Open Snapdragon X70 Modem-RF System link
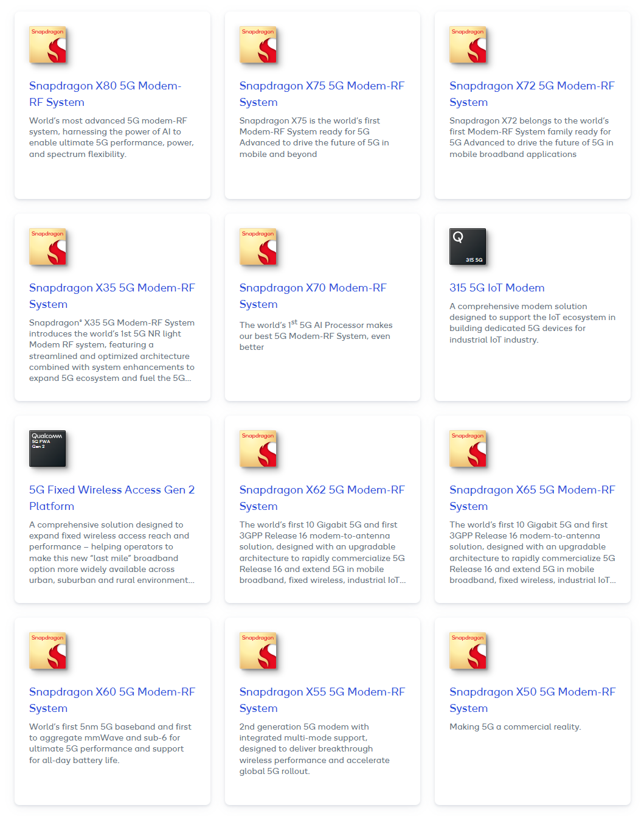This screenshot has width=644, height=816. (313, 296)
